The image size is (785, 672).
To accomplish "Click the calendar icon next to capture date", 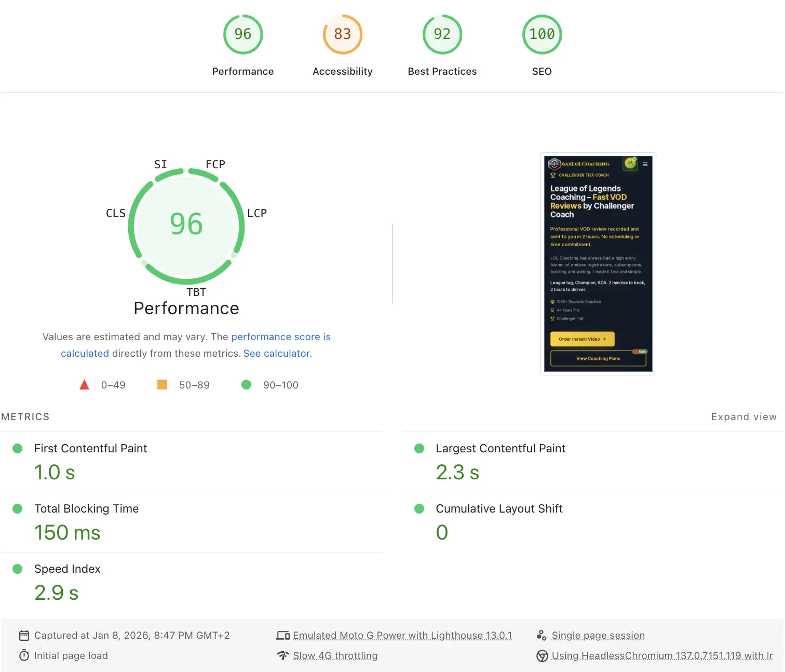I will 24,635.
